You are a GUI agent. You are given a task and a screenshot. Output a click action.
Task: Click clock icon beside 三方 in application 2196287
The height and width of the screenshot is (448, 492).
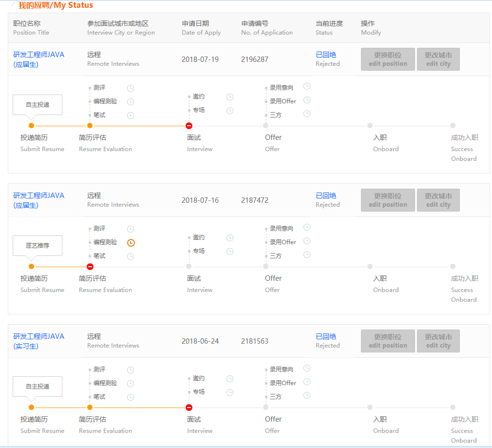(307, 114)
